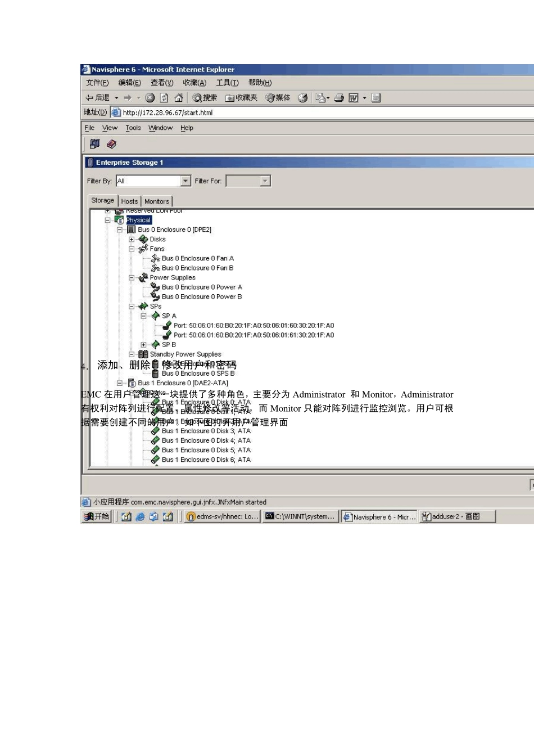Click the red book help icon in the Navisphere toolbar
This screenshot has height=756, width=534.
(111, 144)
